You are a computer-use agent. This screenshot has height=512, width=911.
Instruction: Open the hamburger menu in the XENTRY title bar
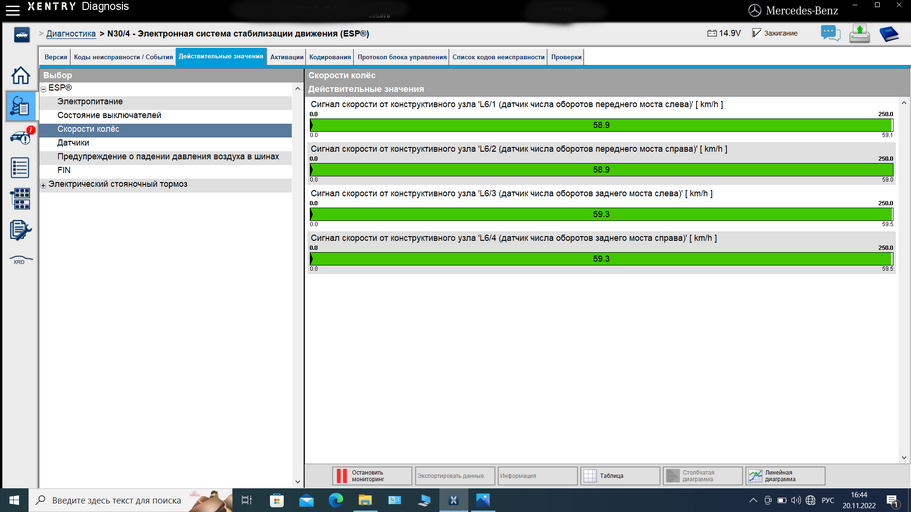click(x=13, y=10)
